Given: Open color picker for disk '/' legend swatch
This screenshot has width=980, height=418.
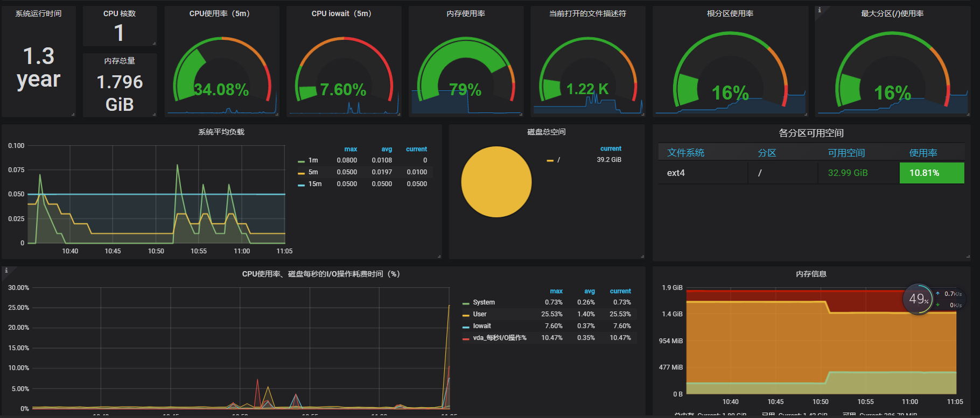Looking at the screenshot, I should [550, 160].
